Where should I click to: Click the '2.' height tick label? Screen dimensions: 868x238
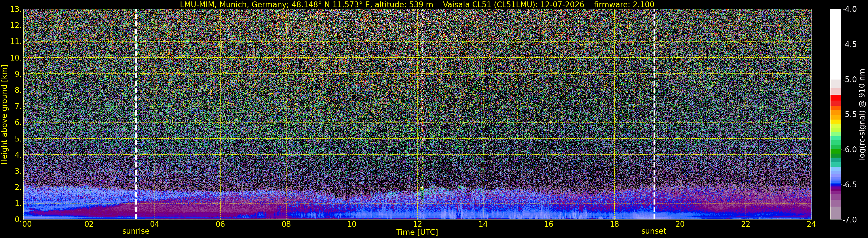18,187
